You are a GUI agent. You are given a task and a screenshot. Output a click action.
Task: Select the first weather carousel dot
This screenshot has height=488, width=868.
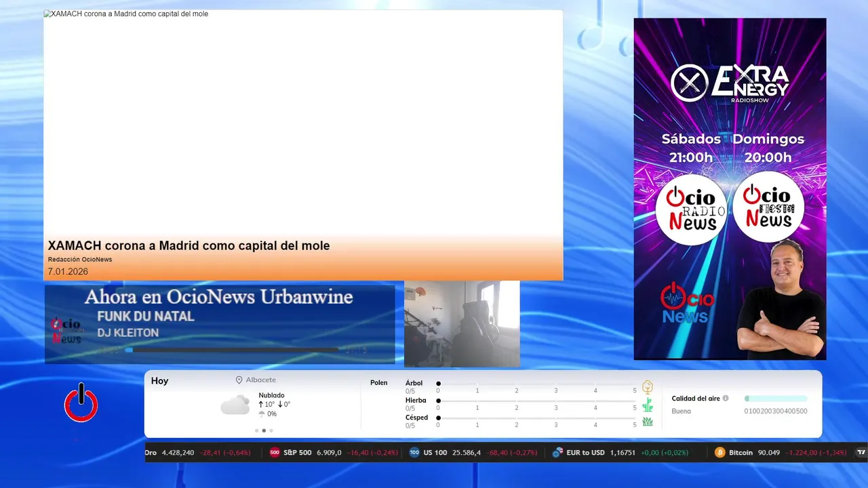pos(256,430)
